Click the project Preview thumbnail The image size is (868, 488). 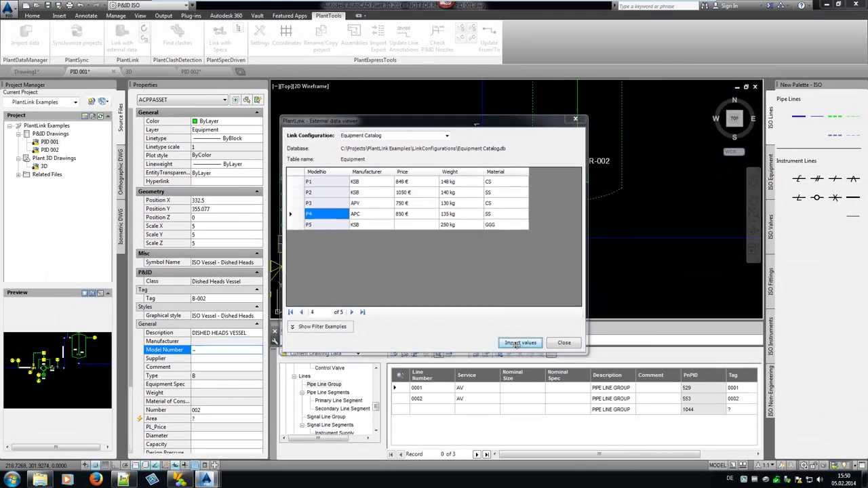pyautogui.click(x=58, y=370)
